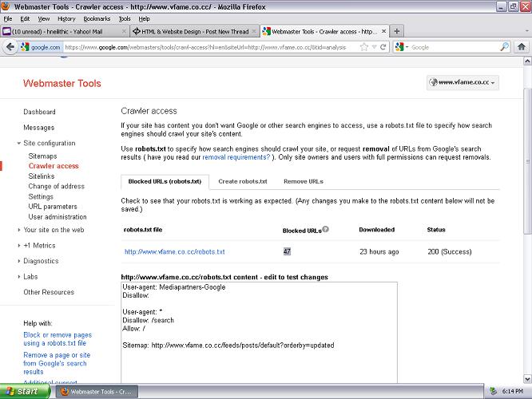Open Sitemaps in sidebar
Image resolution: width=532 pixels, height=399 pixels.
pyautogui.click(x=43, y=156)
